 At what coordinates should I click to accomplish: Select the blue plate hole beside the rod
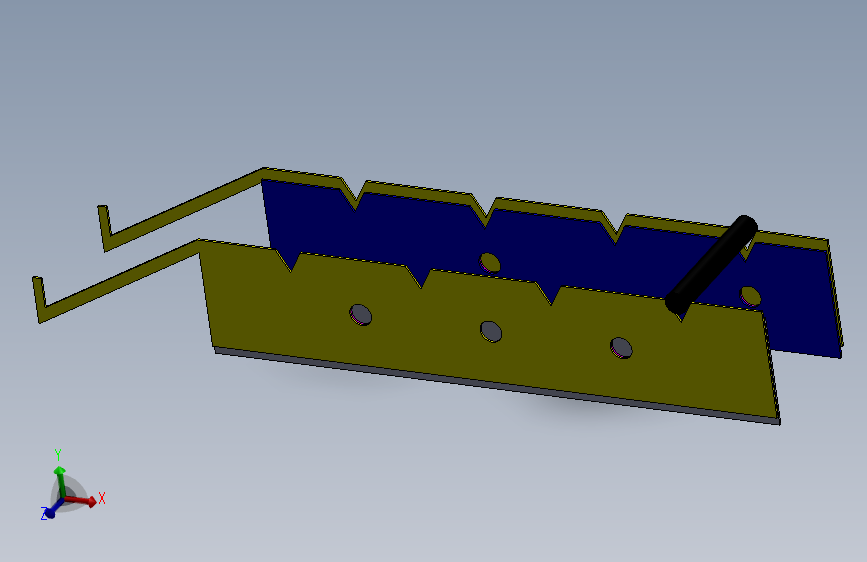point(750,296)
